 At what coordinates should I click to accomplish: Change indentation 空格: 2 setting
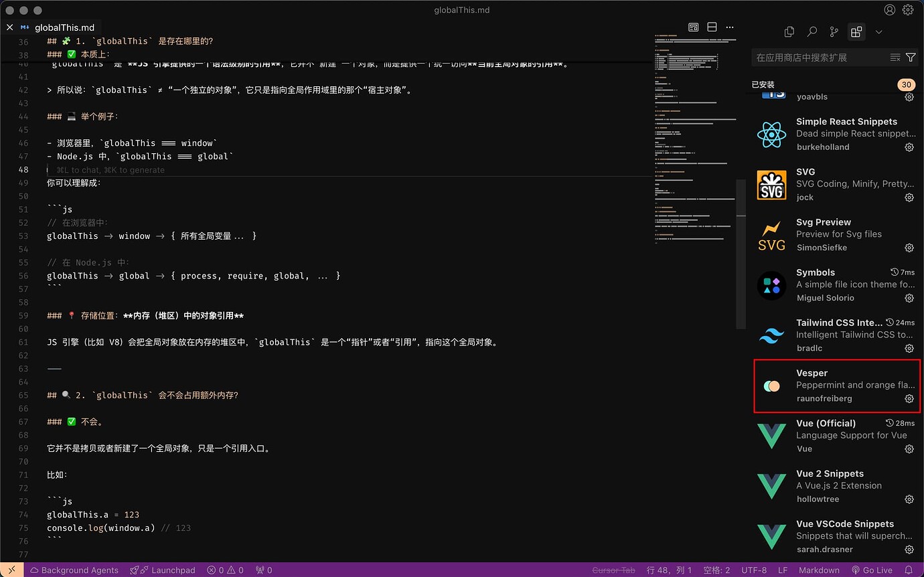(717, 570)
